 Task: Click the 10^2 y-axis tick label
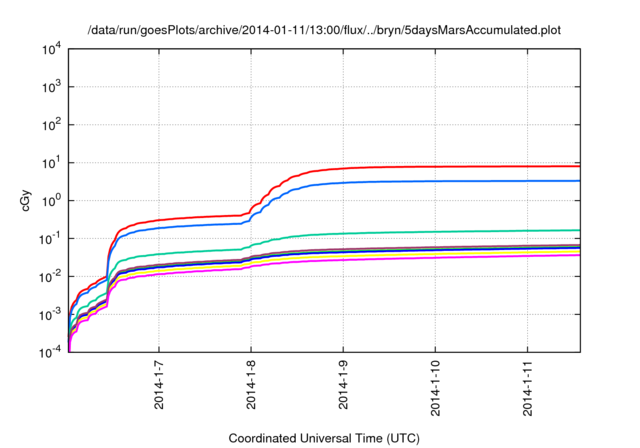(51, 125)
